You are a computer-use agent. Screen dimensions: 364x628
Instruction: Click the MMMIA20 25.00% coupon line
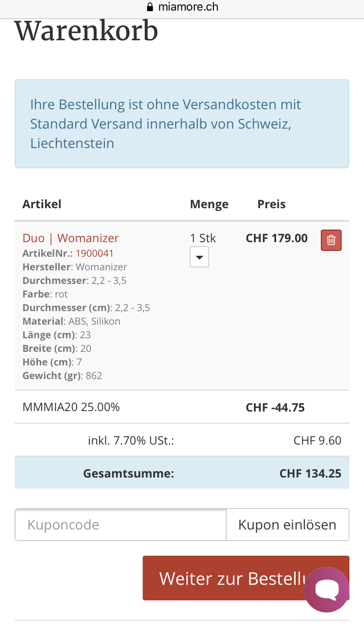coord(71,407)
